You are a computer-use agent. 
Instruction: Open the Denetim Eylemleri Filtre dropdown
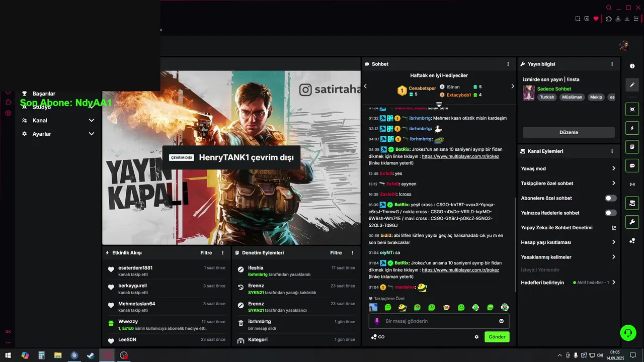[x=336, y=253]
